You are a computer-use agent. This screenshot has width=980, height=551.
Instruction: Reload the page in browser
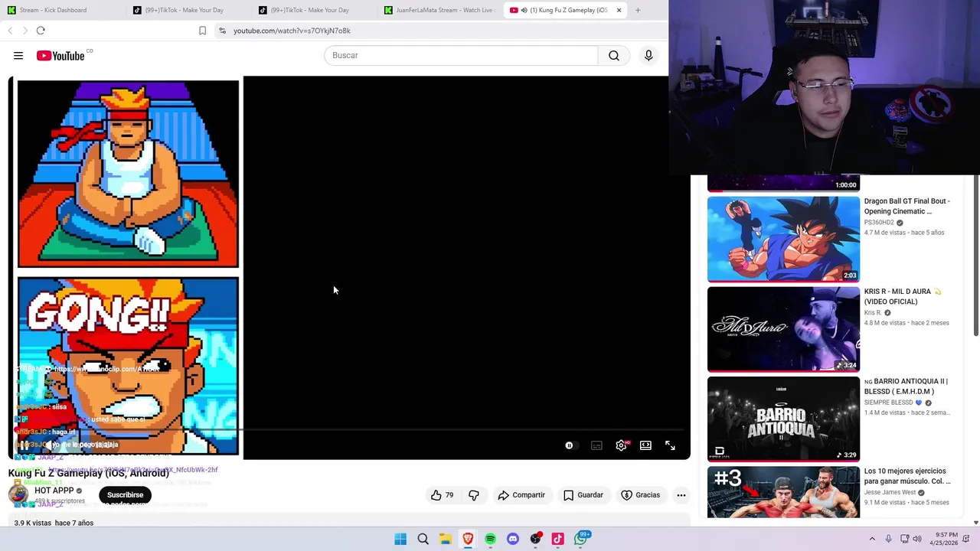[x=41, y=31]
